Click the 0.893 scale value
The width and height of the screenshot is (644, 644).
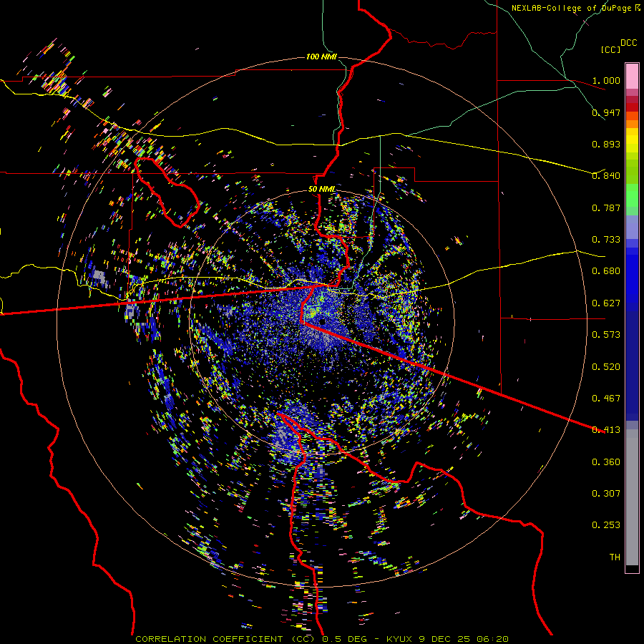[606, 144]
